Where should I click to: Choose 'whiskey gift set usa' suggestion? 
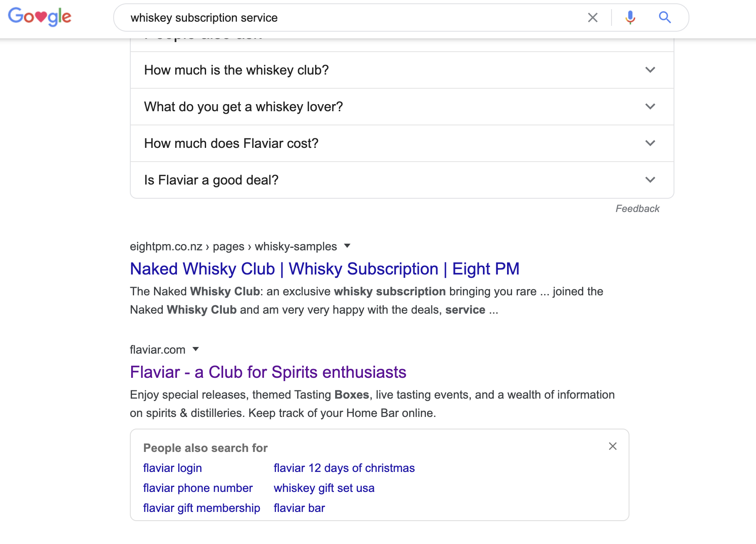pos(324,488)
